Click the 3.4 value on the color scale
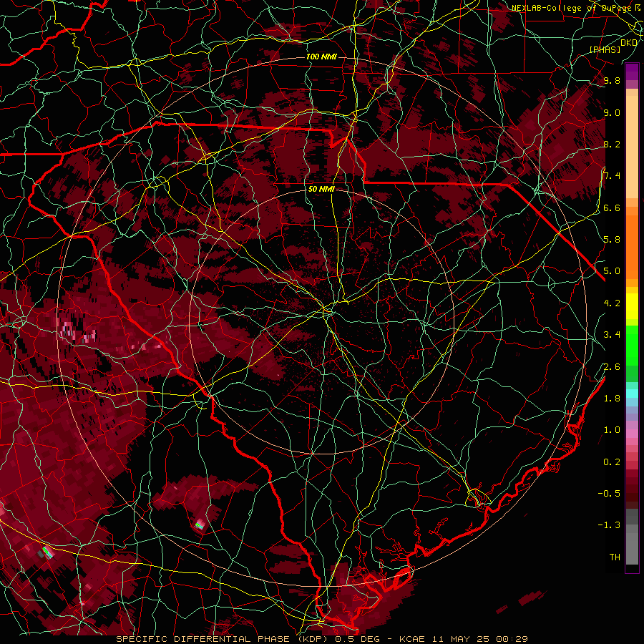644x644 pixels. pyautogui.click(x=612, y=334)
